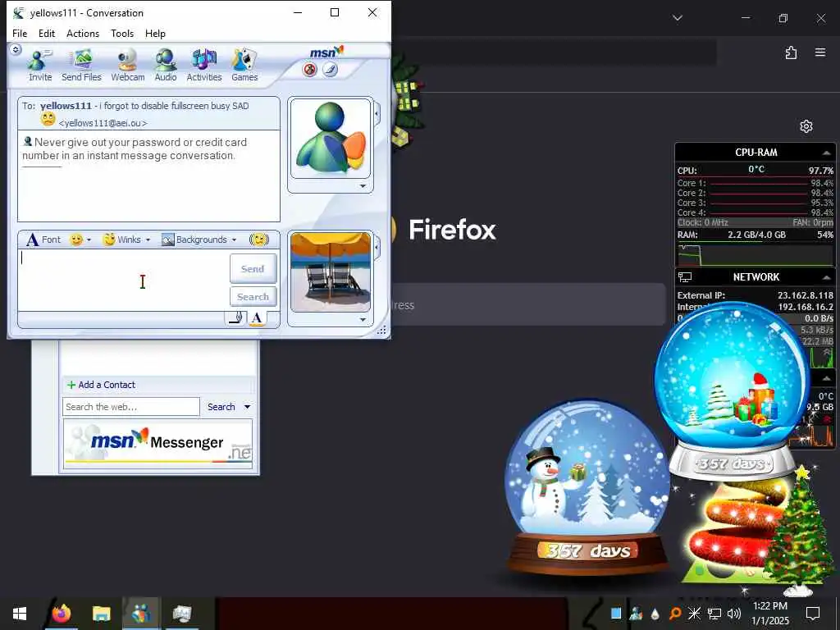Click the MSN Messenger banner
Viewport: 840px width, 630px height.
click(x=157, y=442)
